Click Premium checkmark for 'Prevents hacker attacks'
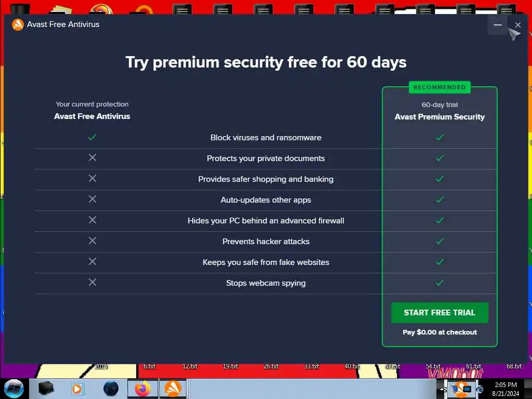Screen dimensions: 532x399 tap(440, 241)
